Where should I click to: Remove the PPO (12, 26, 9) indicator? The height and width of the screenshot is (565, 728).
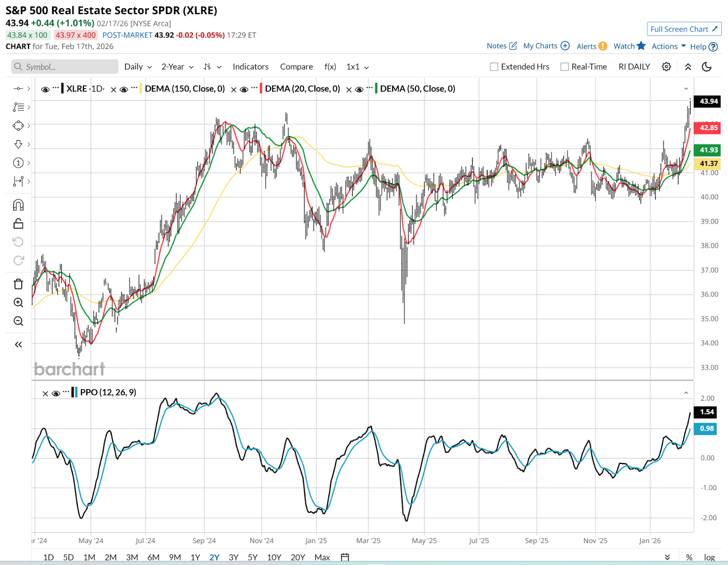45,393
